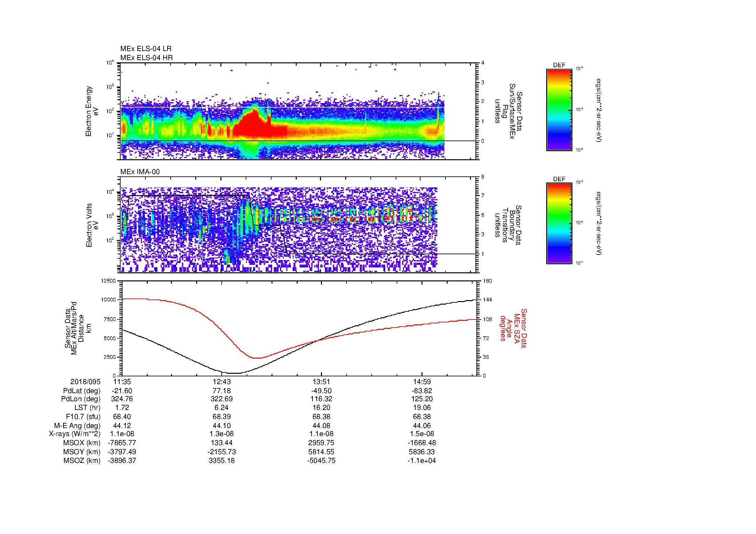Click the 'LST (hr)' row label
The height and width of the screenshot is (534, 756).
pyautogui.click(x=87, y=408)
